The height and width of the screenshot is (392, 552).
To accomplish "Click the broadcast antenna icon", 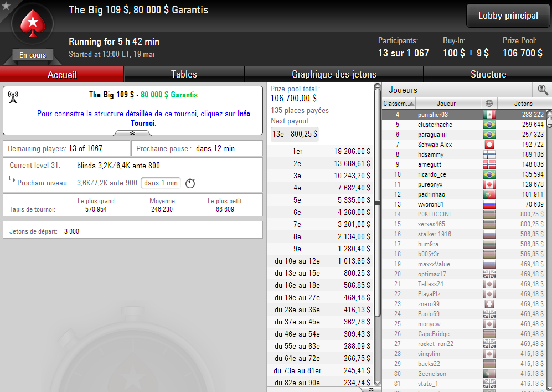I will (13, 97).
